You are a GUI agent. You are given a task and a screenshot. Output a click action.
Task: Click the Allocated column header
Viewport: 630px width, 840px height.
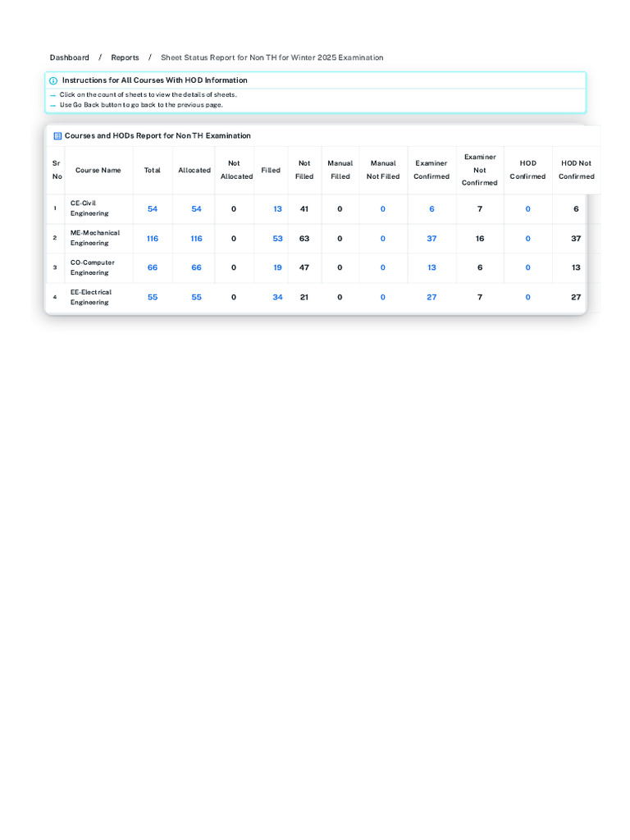coord(194,170)
